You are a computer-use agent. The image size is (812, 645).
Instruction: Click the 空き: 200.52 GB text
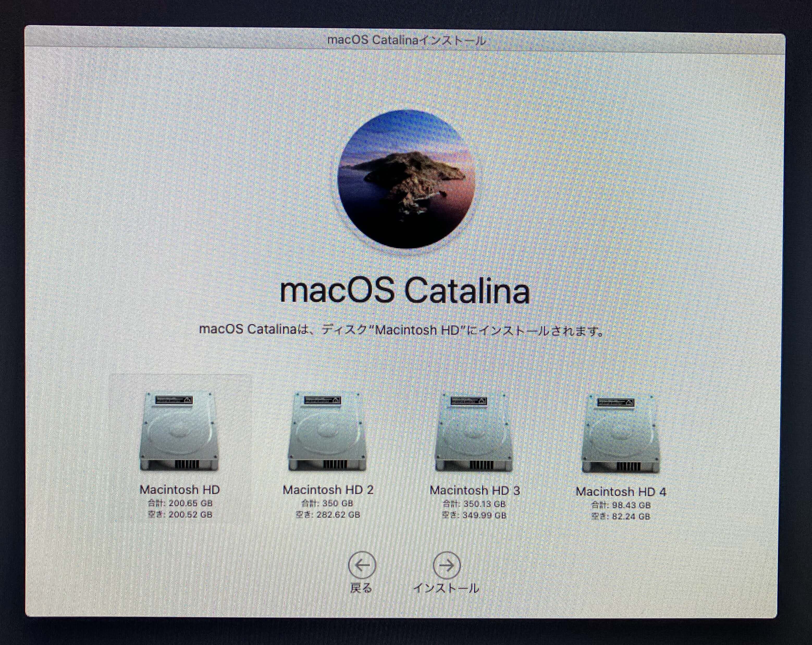coord(180,515)
